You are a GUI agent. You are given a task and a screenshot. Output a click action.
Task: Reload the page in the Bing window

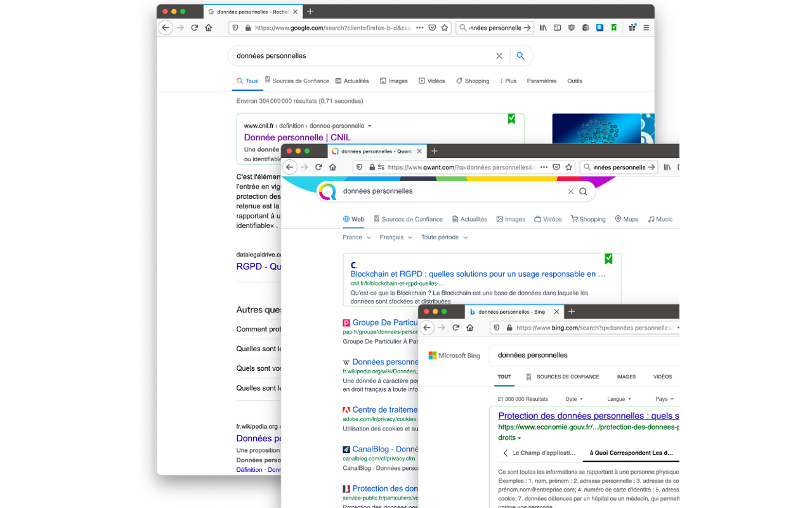point(456,328)
